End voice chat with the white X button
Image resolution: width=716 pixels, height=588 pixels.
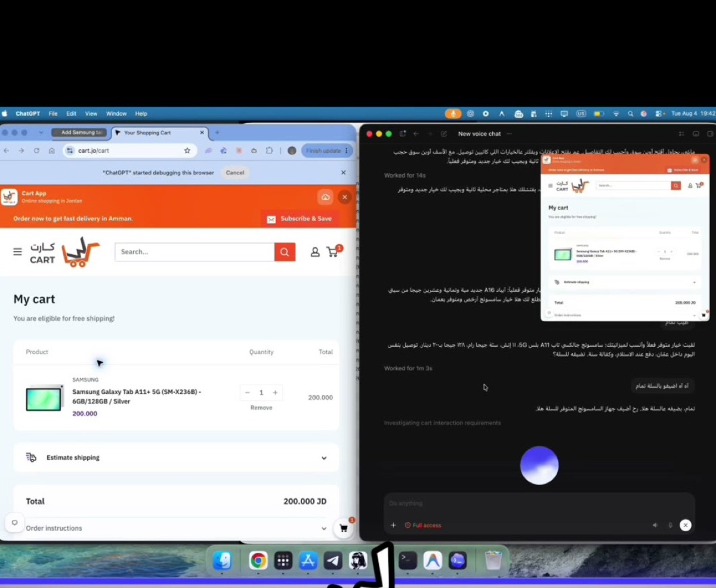tap(686, 525)
